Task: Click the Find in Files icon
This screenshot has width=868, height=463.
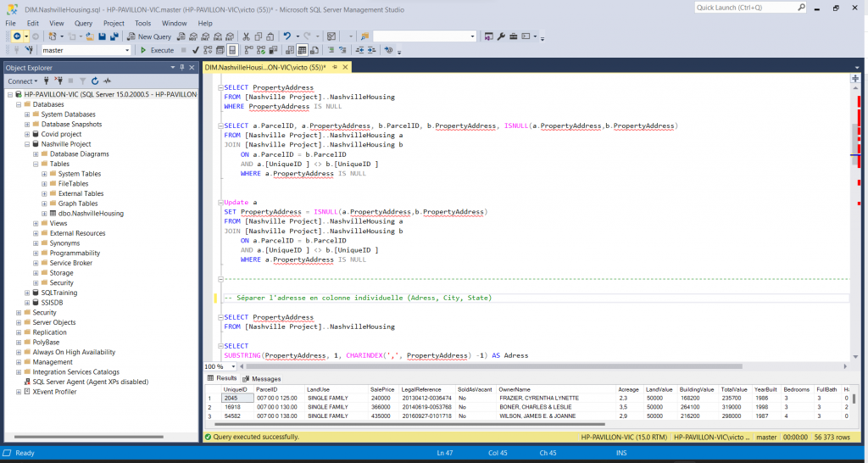Action: 364,36
